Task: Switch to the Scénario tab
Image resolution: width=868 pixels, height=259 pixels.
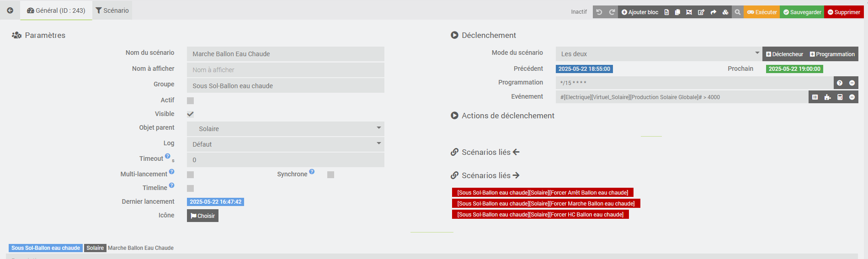Action: point(112,11)
